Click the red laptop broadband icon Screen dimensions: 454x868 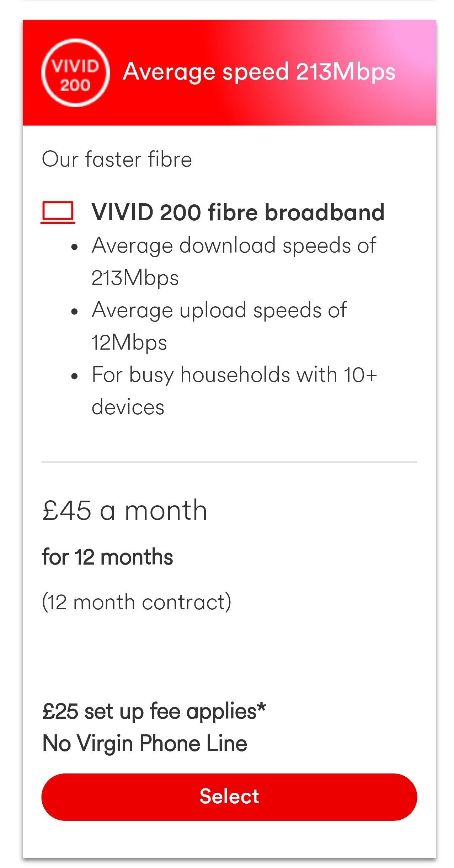58,212
